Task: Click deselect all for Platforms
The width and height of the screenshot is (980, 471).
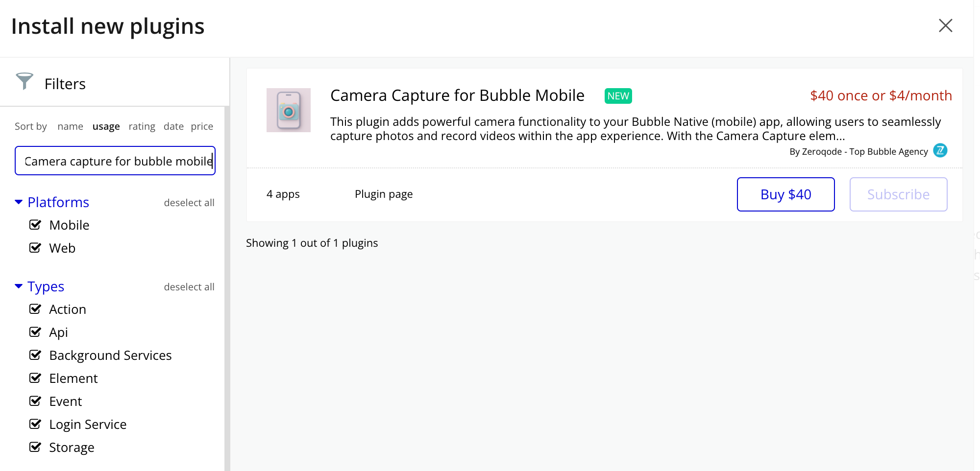Action: [x=189, y=203]
